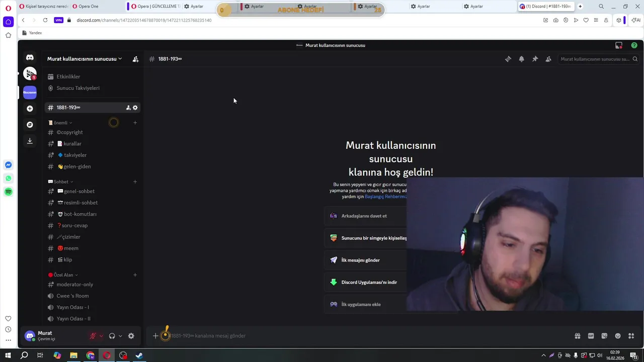The height and width of the screenshot is (362, 644).
Task: Click Download apps icon in server list
Action: (30, 141)
